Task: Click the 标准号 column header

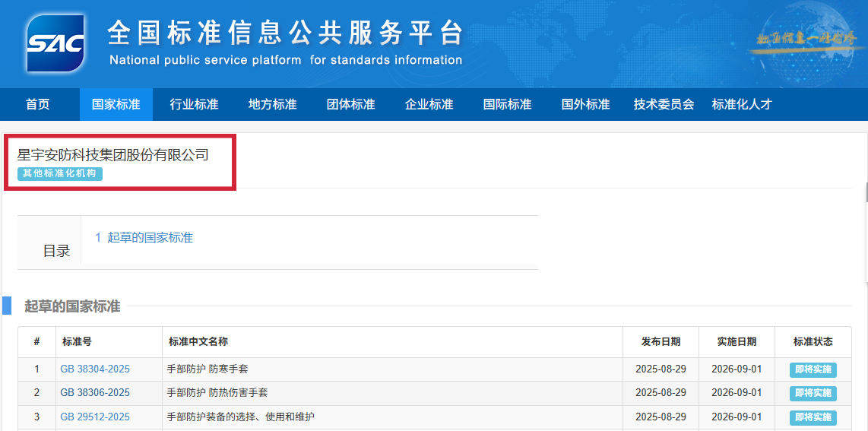Action: coord(77,342)
